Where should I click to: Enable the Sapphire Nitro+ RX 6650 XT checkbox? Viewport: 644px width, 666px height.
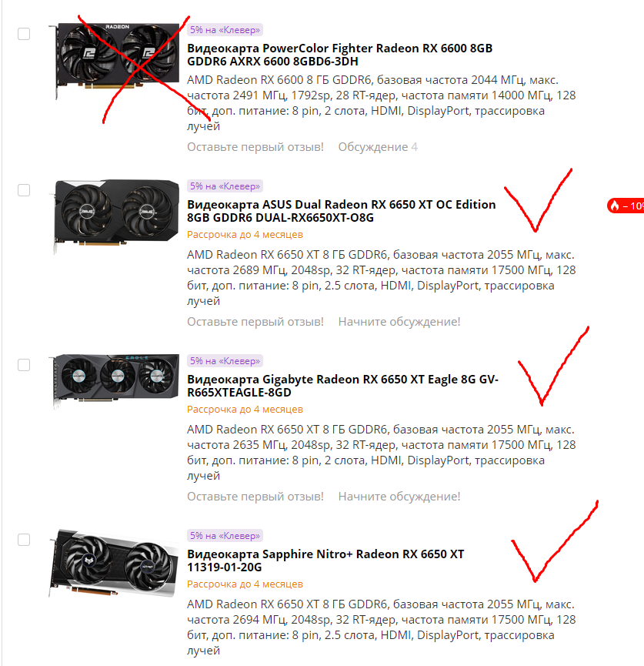coord(24,540)
